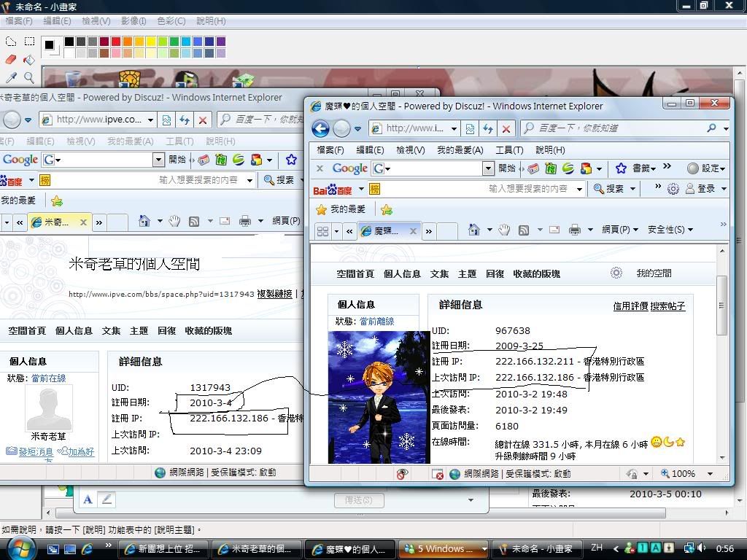Select the Eraser tool in Paint

point(11,59)
